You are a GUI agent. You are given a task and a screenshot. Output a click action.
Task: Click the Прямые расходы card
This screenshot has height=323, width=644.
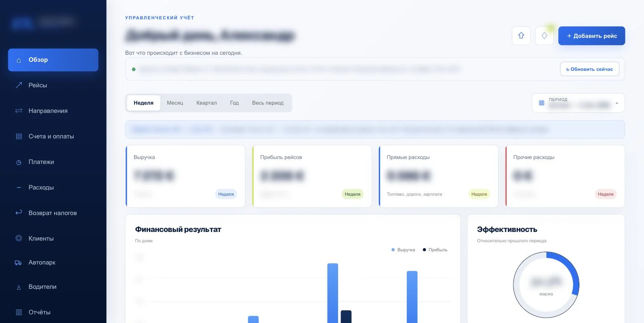coord(438,176)
